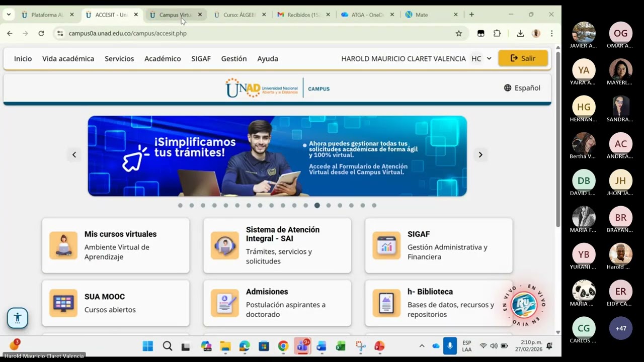Viewport: 644px width, 362px height.
Task: Open the accessibility widget button
Action: (x=18, y=318)
